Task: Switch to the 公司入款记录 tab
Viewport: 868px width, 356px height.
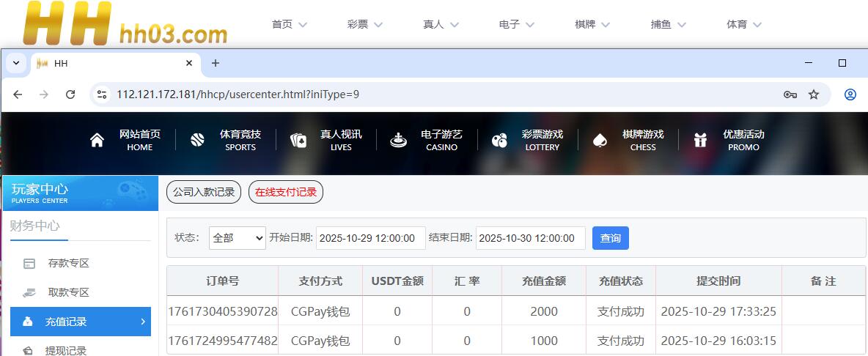Action: pyautogui.click(x=204, y=192)
